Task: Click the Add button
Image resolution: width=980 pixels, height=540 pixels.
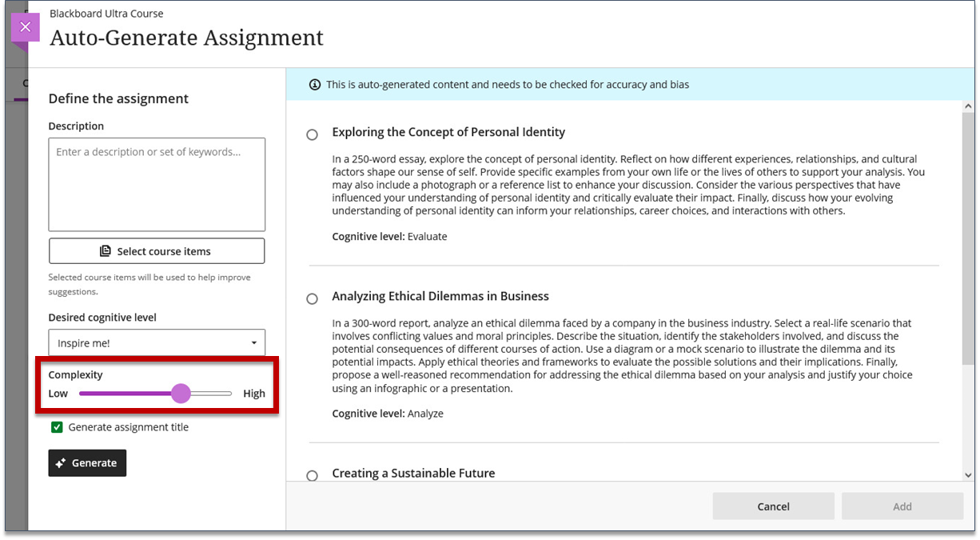Action: [x=902, y=506]
